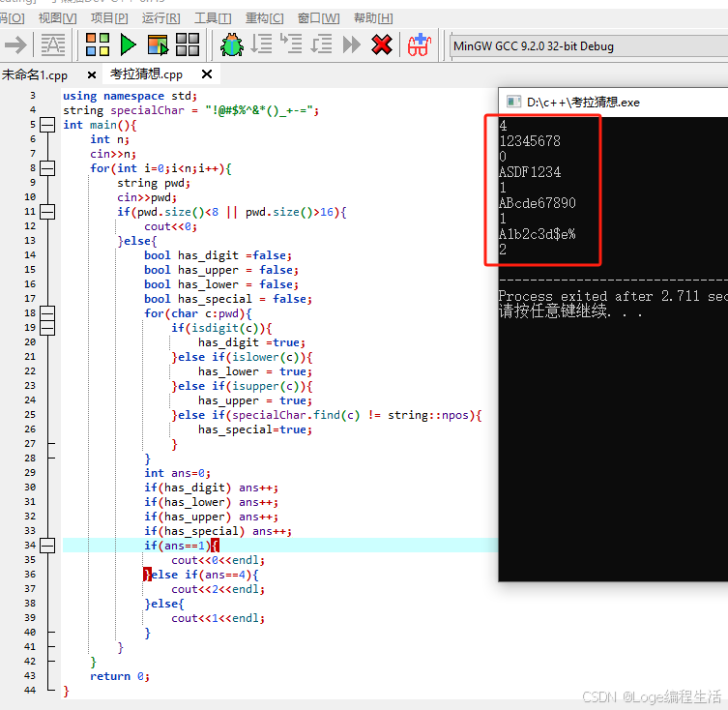Click 'bool has_digit =false;' line

(218, 255)
